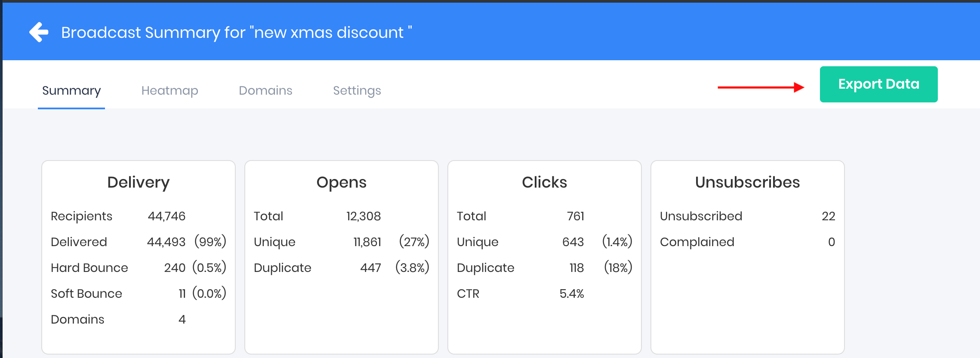Click the Complained row label
This screenshot has height=358, width=980.
(x=697, y=242)
